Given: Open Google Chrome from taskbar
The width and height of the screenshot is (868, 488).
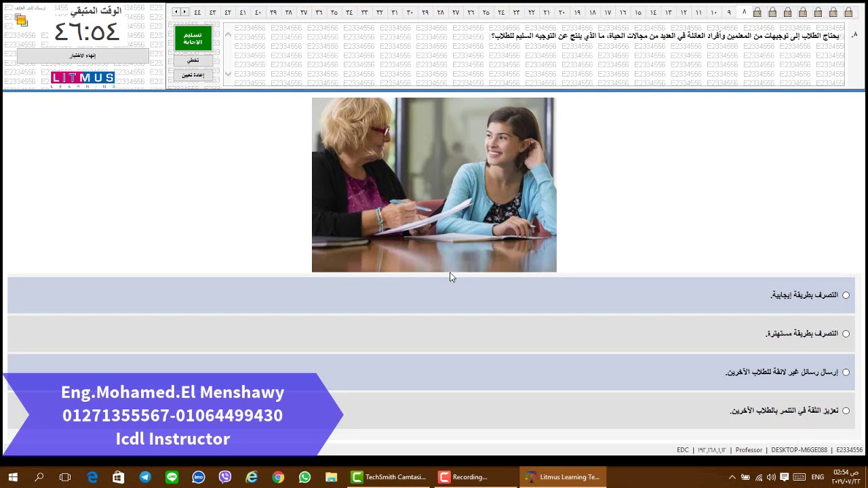Looking at the screenshot, I should coord(278,477).
